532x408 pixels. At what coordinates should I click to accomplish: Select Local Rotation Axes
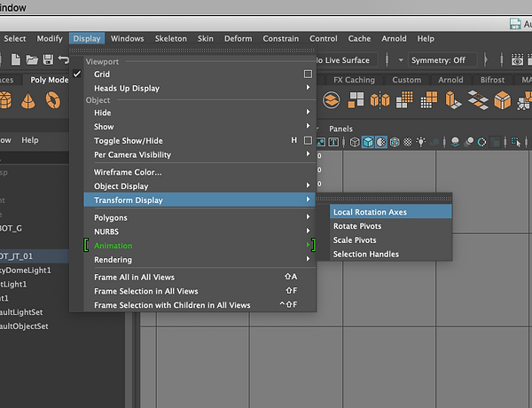[x=390, y=212]
